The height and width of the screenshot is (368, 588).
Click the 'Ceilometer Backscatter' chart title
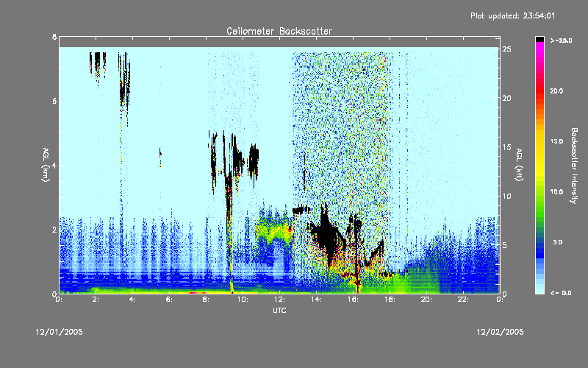[x=279, y=31]
